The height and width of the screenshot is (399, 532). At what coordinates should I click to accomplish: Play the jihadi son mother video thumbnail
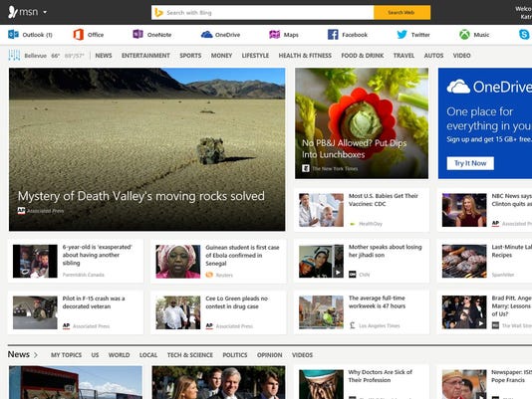[x=321, y=262]
